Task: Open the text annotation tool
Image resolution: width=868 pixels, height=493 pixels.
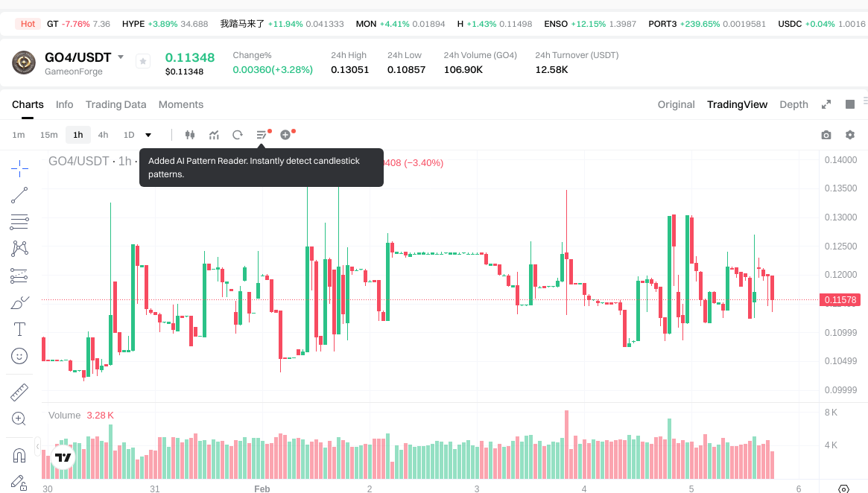Action: 19,328
